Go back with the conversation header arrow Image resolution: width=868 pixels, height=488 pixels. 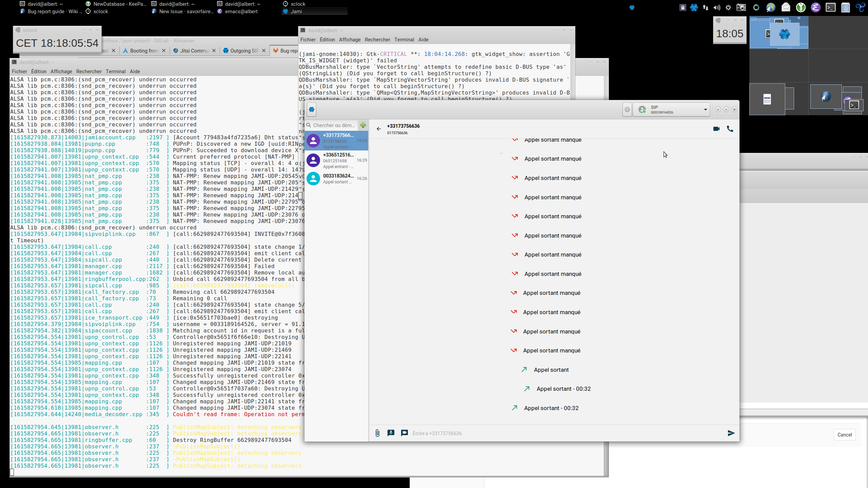(379, 129)
